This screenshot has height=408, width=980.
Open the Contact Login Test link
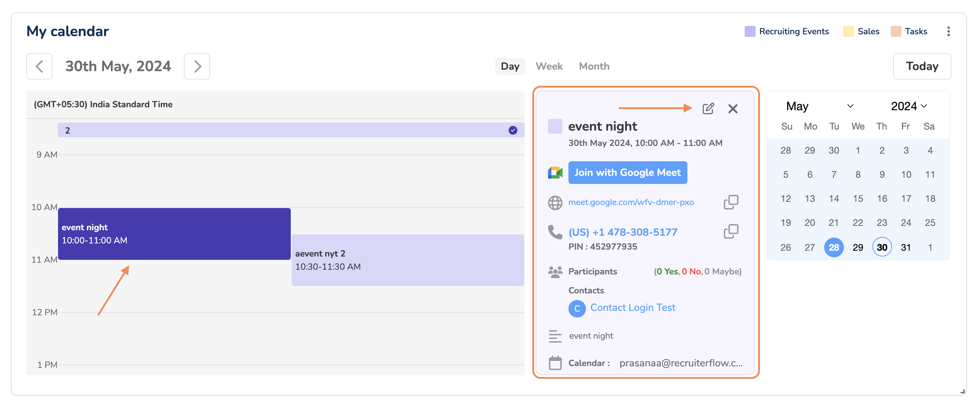[x=632, y=308]
